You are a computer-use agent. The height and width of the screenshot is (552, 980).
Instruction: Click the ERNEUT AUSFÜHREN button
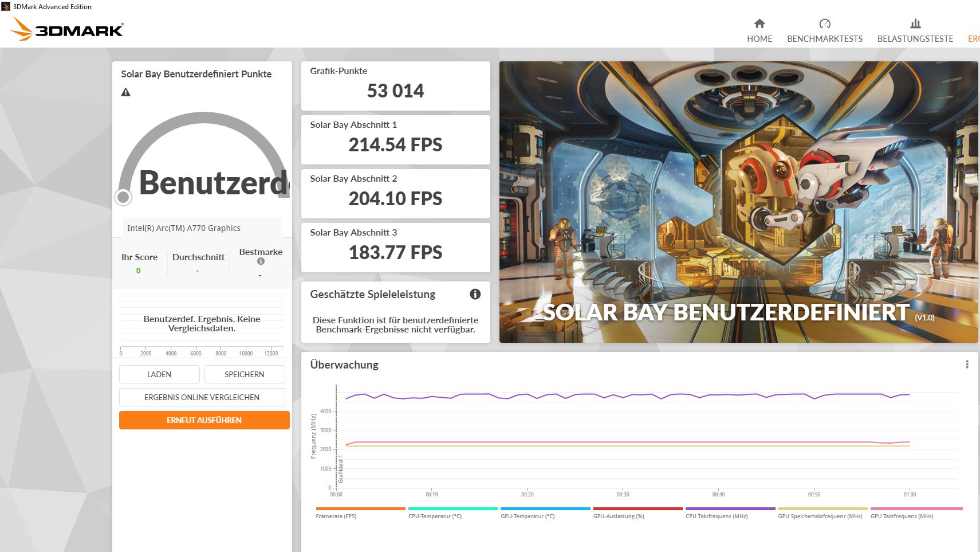pyautogui.click(x=204, y=420)
